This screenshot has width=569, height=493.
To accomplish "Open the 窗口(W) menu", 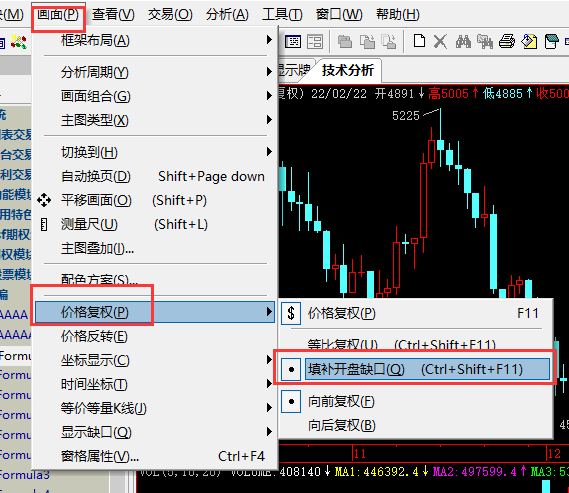I will click(x=339, y=15).
